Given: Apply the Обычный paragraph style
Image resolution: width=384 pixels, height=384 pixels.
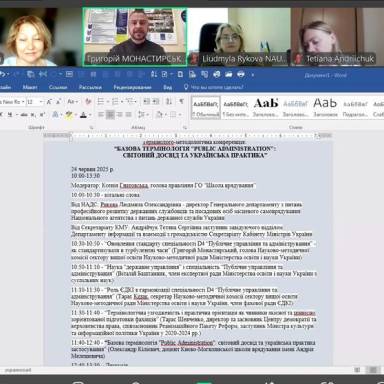Looking at the screenshot, I should coord(206,107).
